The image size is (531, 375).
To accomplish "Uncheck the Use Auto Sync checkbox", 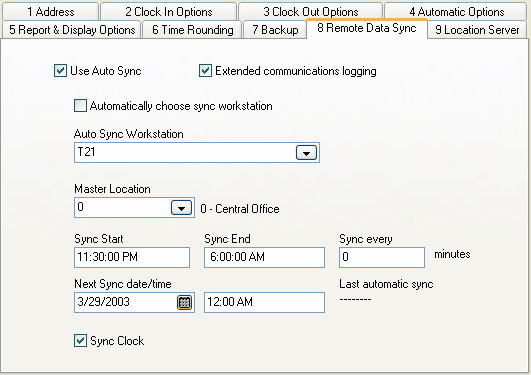I will coord(60,71).
